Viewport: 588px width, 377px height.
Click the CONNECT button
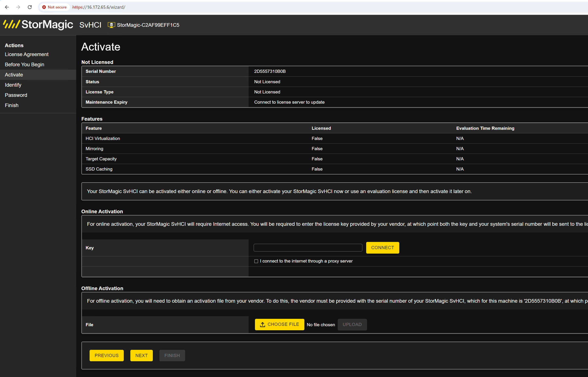383,248
